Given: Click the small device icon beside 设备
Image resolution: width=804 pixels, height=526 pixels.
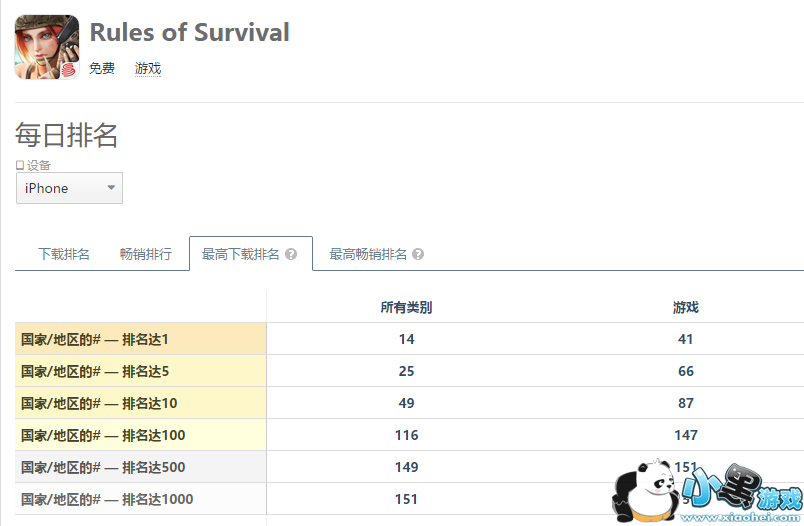Looking at the screenshot, I should tap(20, 165).
